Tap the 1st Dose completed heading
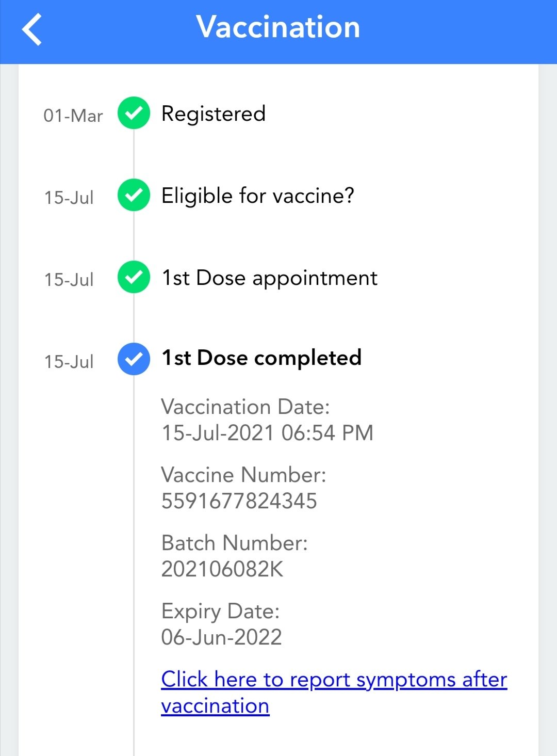The height and width of the screenshot is (756, 557). (x=261, y=358)
